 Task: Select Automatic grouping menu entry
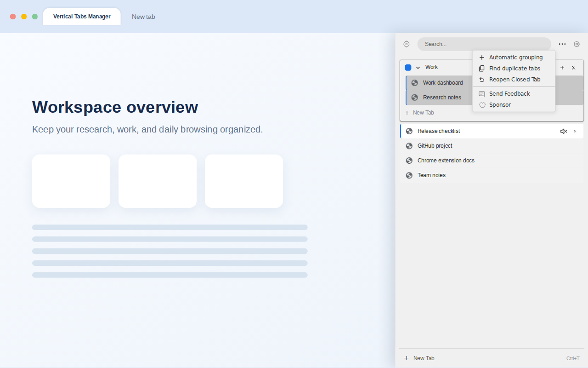click(514, 57)
